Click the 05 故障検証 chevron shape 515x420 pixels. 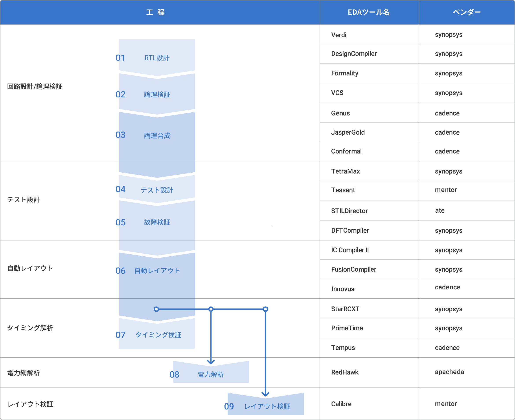tap(156, 222)
